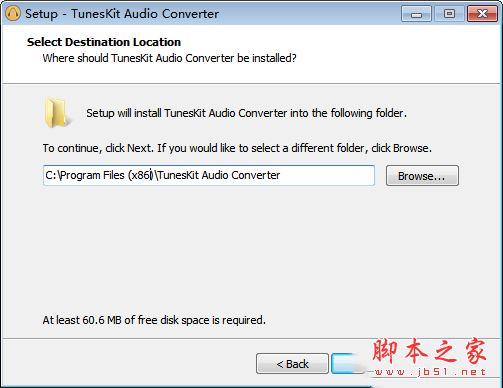Maximize the setup window

[x=449, y=14]
